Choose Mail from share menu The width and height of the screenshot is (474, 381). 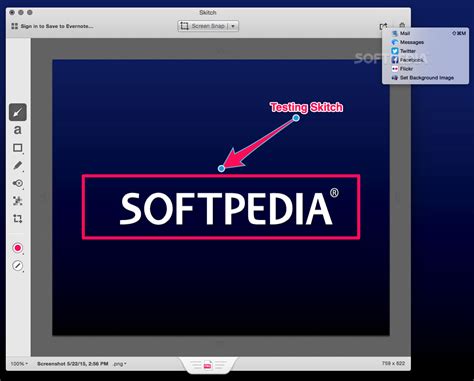pyautogui.click(x=425, y=33)
